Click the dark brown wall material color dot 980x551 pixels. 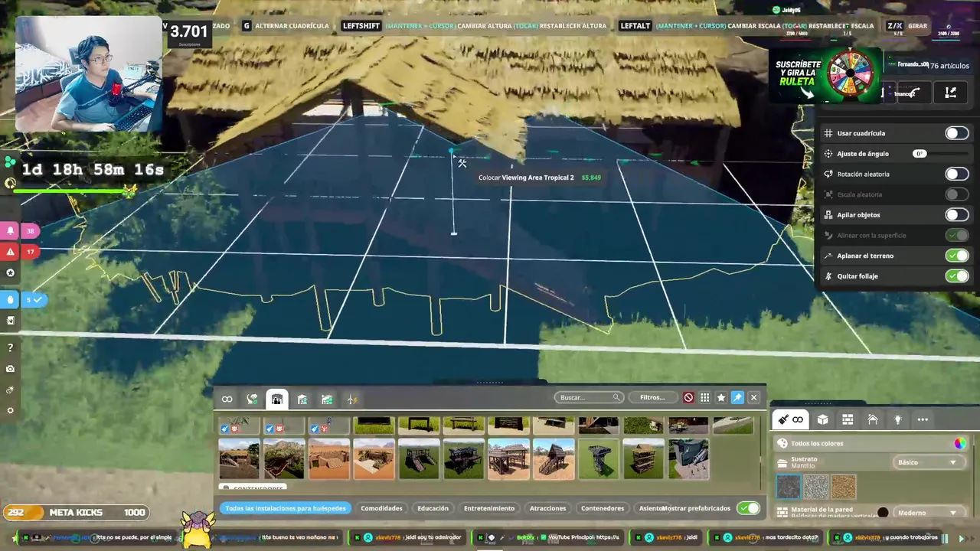[x=883, y=513]
